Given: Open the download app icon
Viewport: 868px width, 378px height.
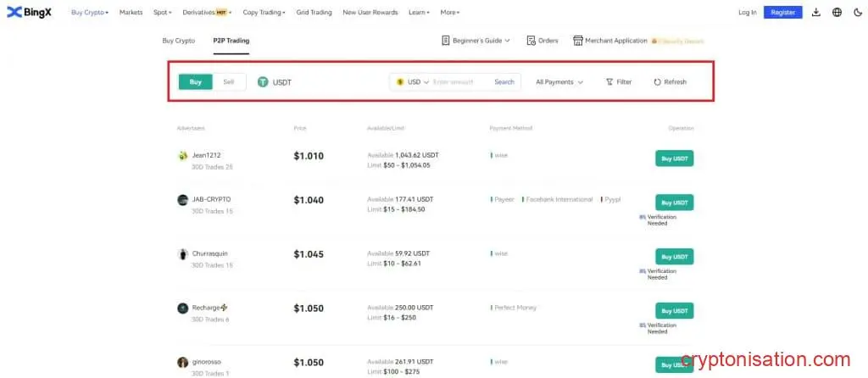Looking at the screenshot, I should (816, 12).
